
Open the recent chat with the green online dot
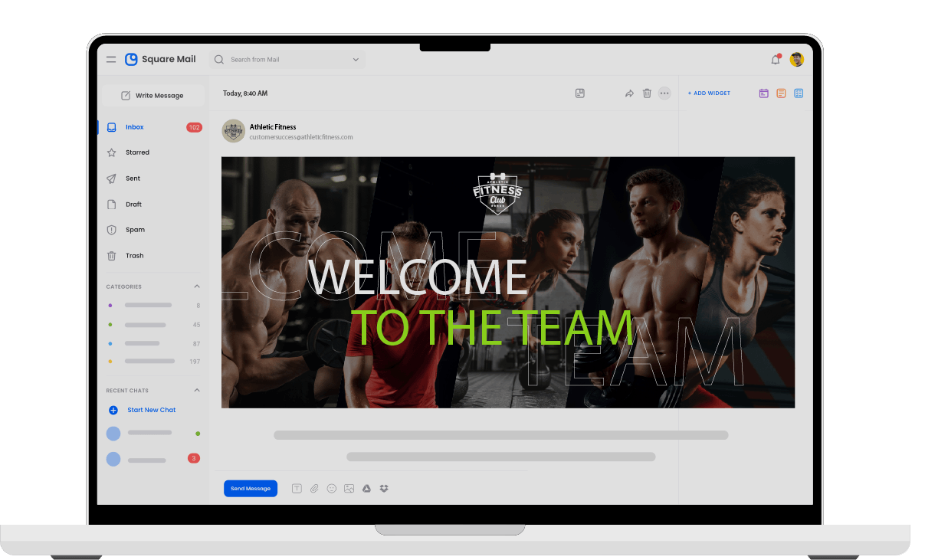pyautogui.click(x=153, y=434)
